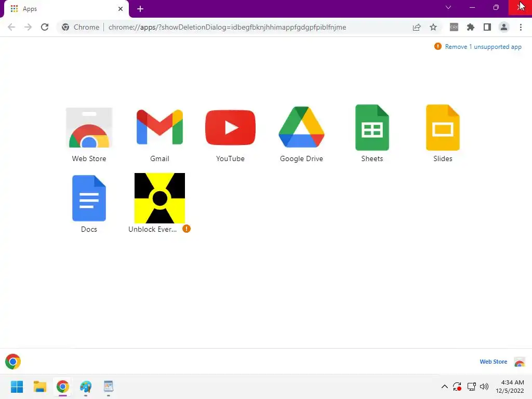The height and width of the screenshot is (399, 532).
Task: Open the profile avatar menu
Action: [x=504, y=27]
